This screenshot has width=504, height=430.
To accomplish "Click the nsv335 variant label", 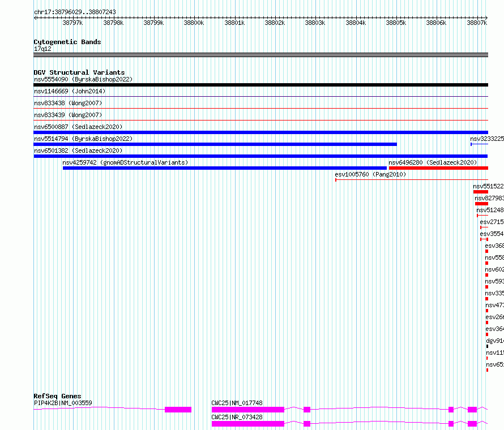I will [494, 293].
